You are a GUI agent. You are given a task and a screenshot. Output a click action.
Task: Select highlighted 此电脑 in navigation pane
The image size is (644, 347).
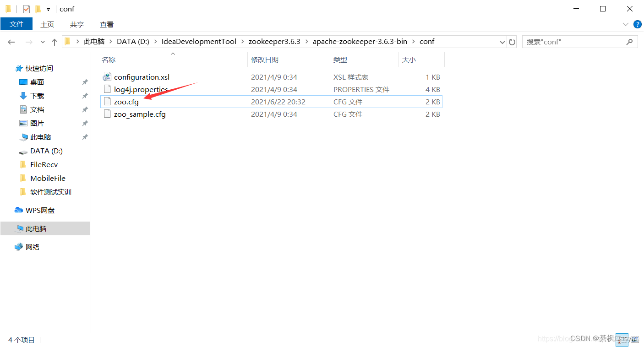[45, 228]
